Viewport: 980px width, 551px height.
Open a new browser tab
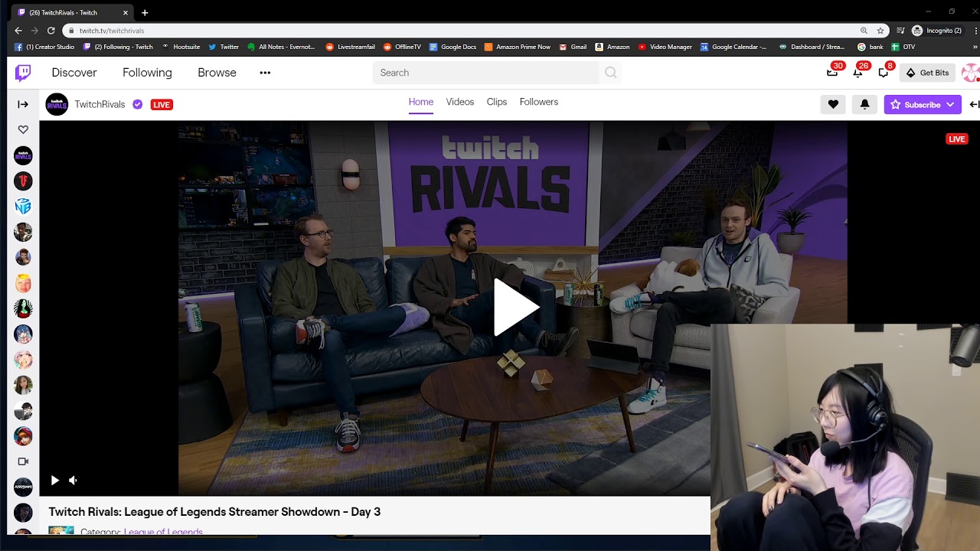(145, 12)
